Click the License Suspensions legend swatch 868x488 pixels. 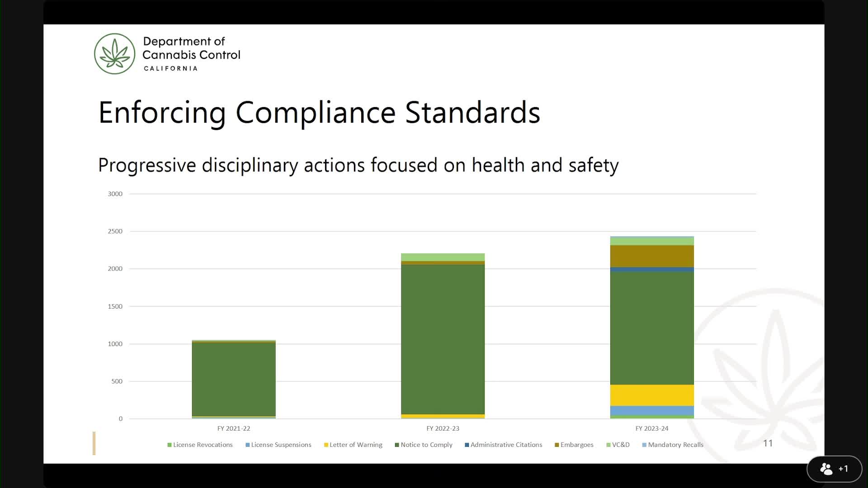[x=248, y=445]
